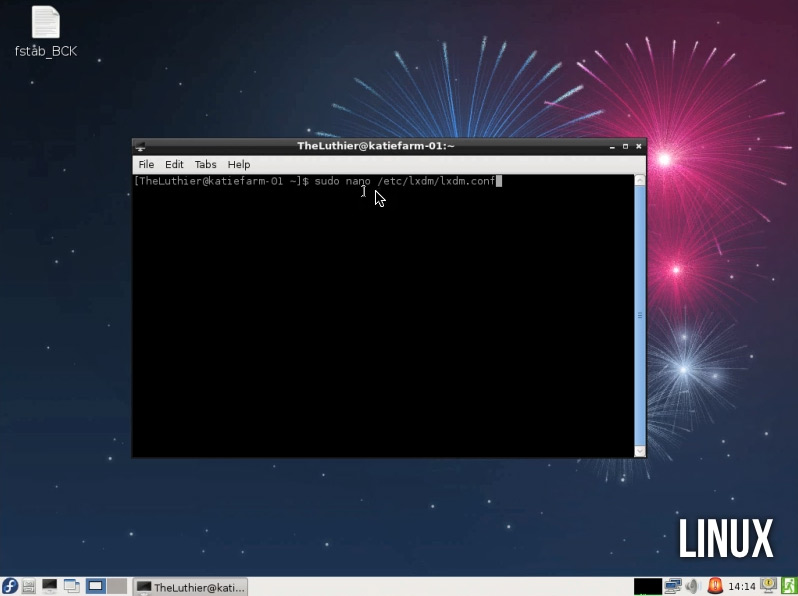Click the CPU usage monitor applet
The width and height of the screenshot is (798, 596).
point(647,586)
